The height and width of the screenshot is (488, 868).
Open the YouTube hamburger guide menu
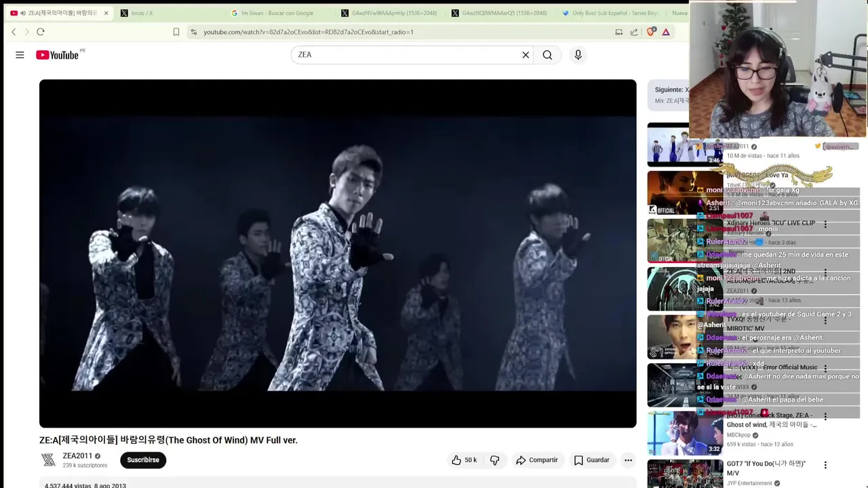click(x=20, y=55)
